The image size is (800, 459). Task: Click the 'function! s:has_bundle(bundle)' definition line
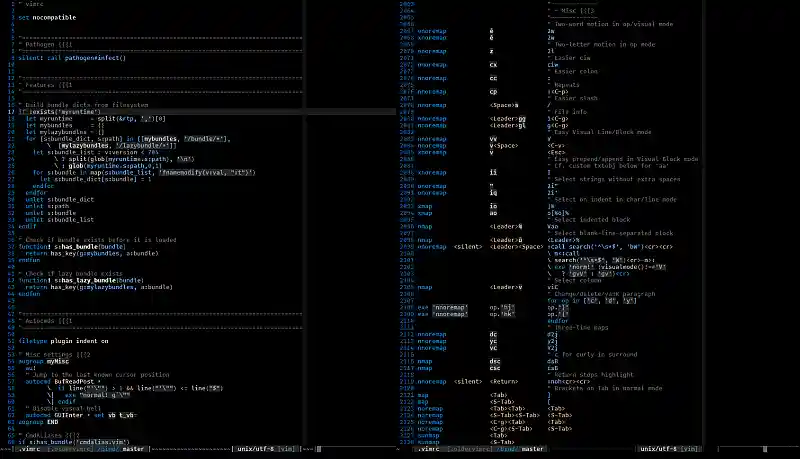pos(72,247)
